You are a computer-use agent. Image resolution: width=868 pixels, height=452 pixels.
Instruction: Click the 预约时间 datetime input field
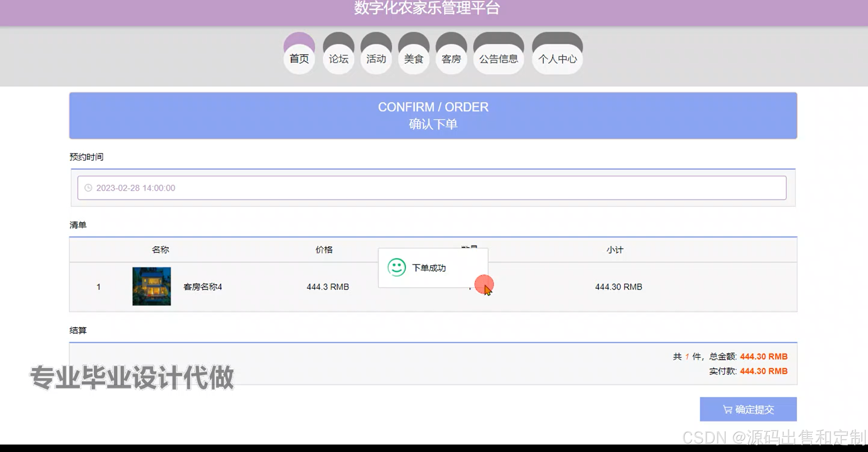(431, 188)
